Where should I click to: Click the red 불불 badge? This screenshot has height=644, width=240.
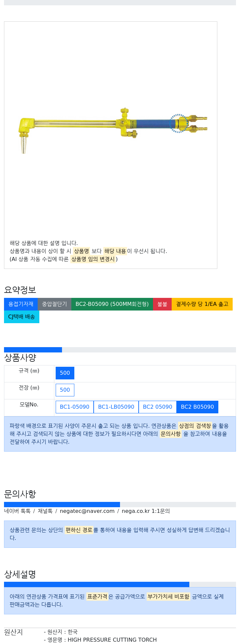162,304
